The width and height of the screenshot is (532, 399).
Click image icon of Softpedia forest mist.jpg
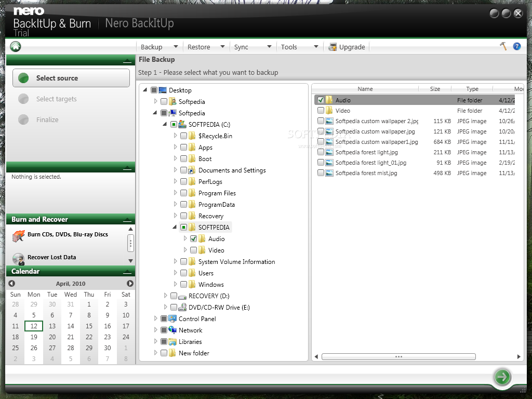[329, 173]
